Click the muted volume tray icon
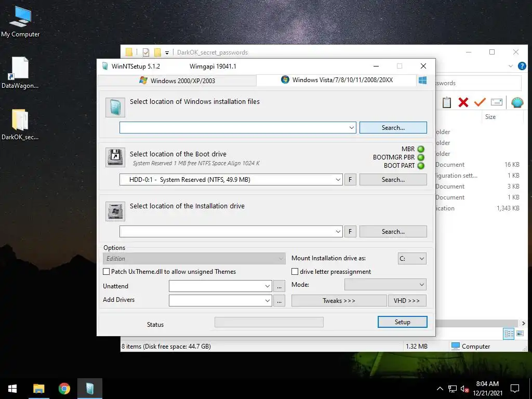 coord(465,389)
